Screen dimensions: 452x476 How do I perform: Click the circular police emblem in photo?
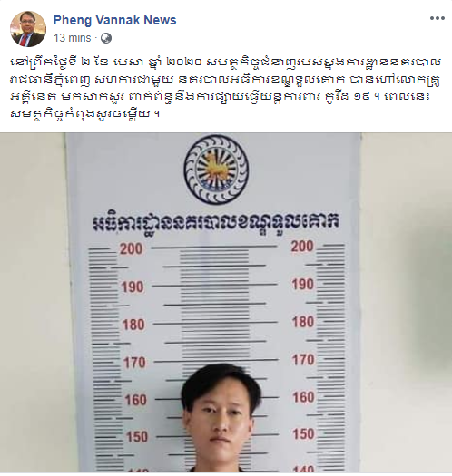pyautogui.click(x=215, y=169)
